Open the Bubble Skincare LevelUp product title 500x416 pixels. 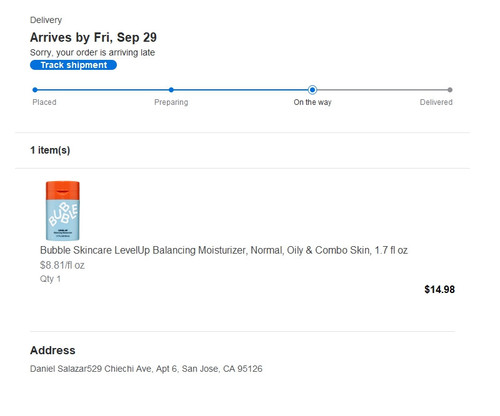tap(224, 250)
